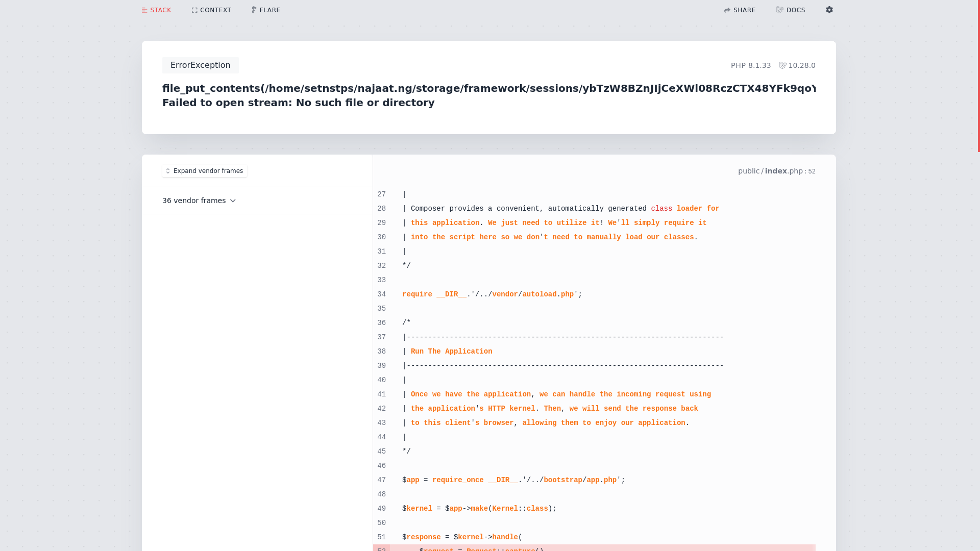Image resolution: width=980 pixels, height=551 pixels.
Task: Click the 'Once we have the application' comment line
Action: point(556,394)
